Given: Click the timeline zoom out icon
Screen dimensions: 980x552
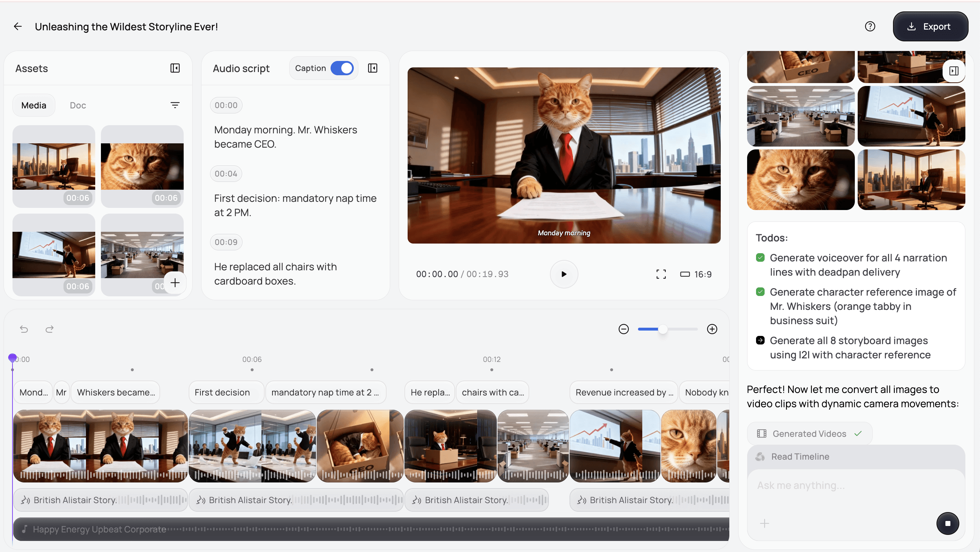Looking at the screenshot, I should point(623,329).
